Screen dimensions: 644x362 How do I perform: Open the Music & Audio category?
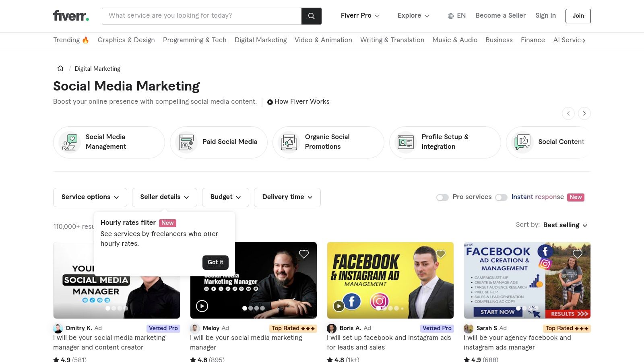(455, 40)
